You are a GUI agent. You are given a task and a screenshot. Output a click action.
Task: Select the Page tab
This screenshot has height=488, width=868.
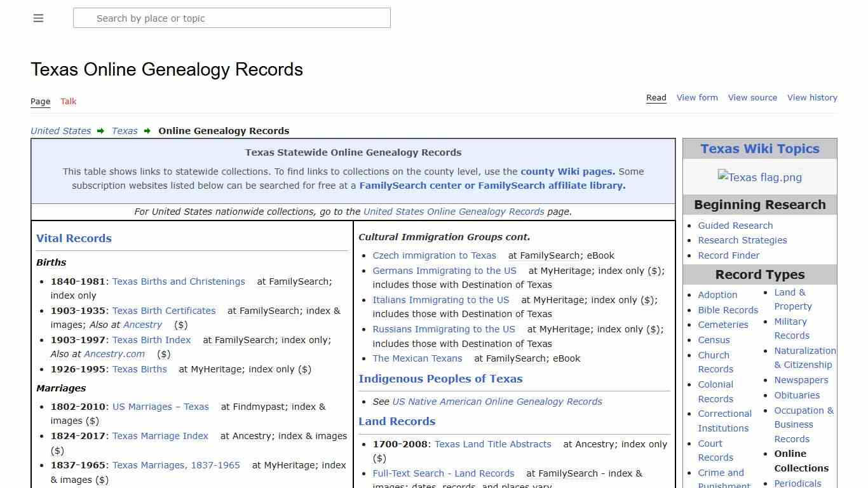[x=40, y=102]
